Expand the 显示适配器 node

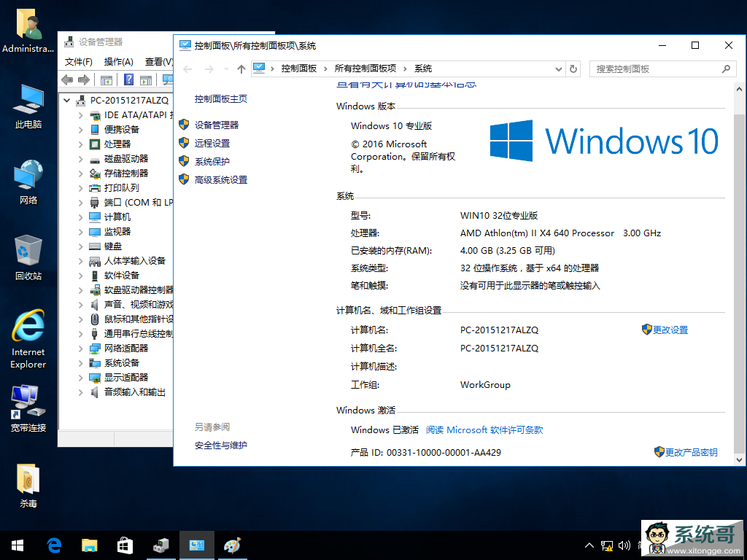(x=80, y=378)
